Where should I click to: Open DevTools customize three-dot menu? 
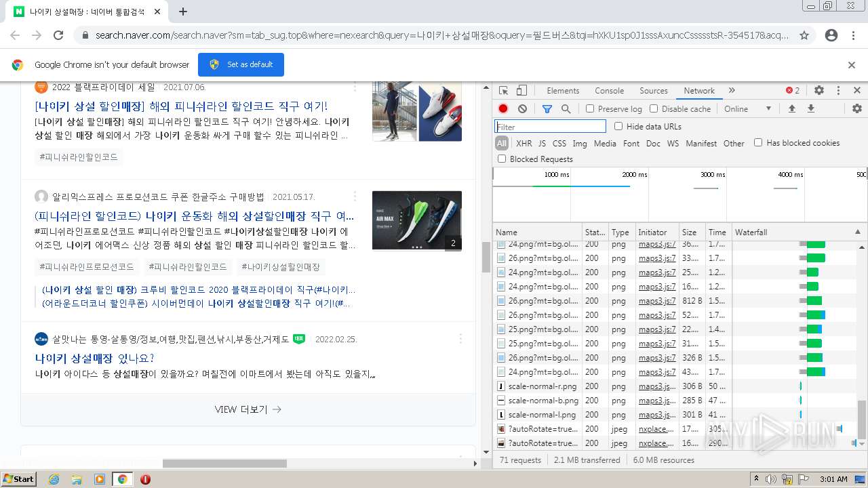tap(838, 90)
